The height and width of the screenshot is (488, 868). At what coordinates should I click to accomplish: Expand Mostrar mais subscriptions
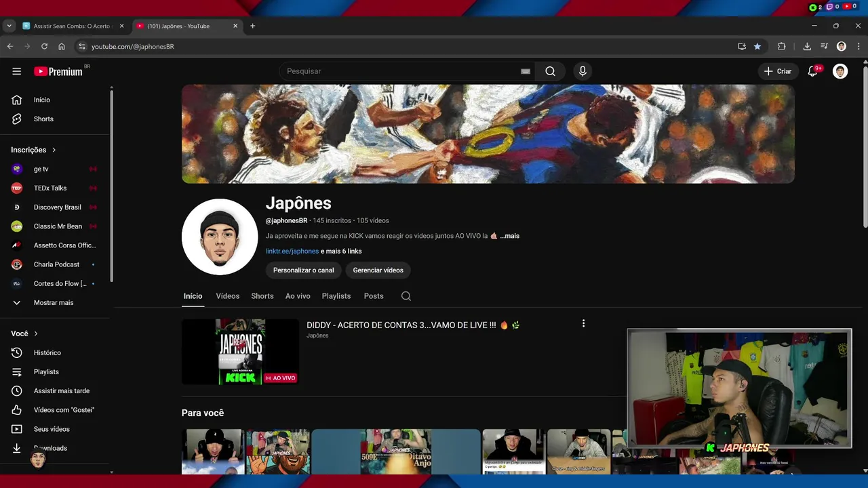pos(54,302)
